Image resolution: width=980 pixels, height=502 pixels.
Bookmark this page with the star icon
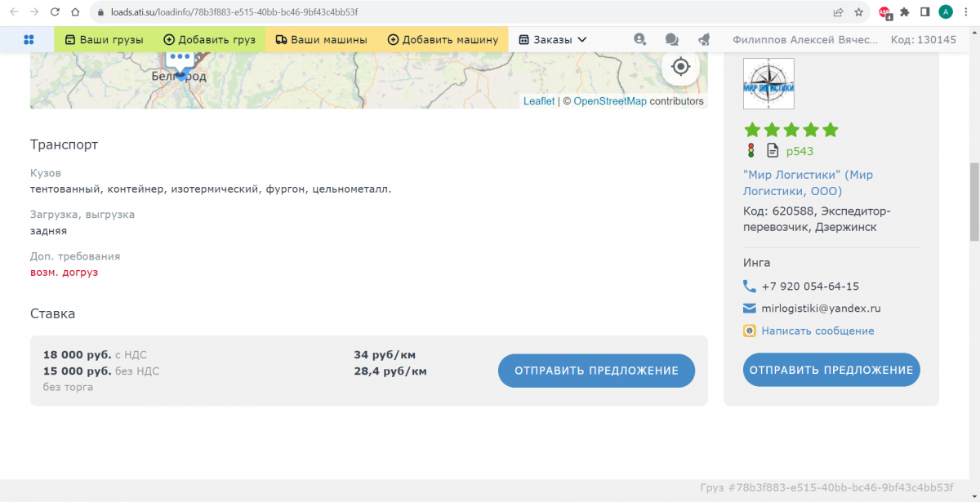(859, 12)
